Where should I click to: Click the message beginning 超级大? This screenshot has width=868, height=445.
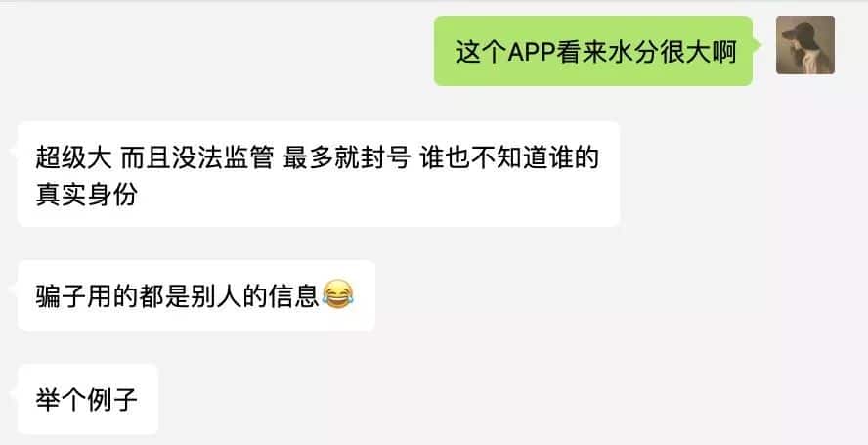319,174
